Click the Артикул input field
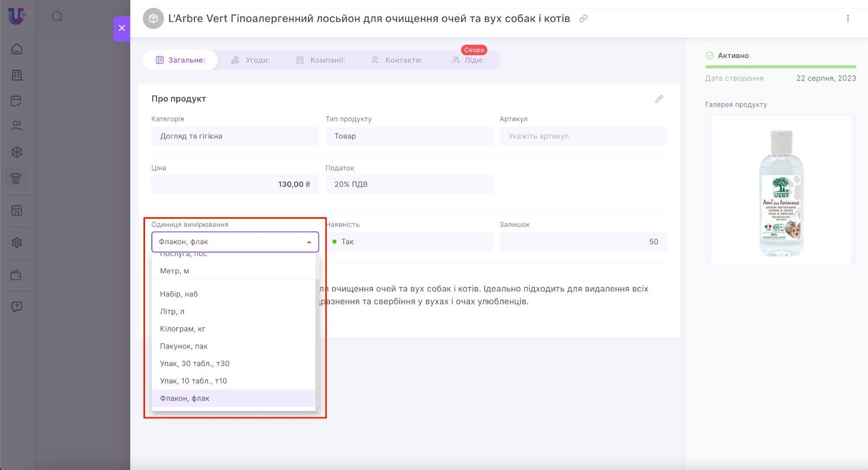Screen dimensions: 868x470 pos(583,136)
